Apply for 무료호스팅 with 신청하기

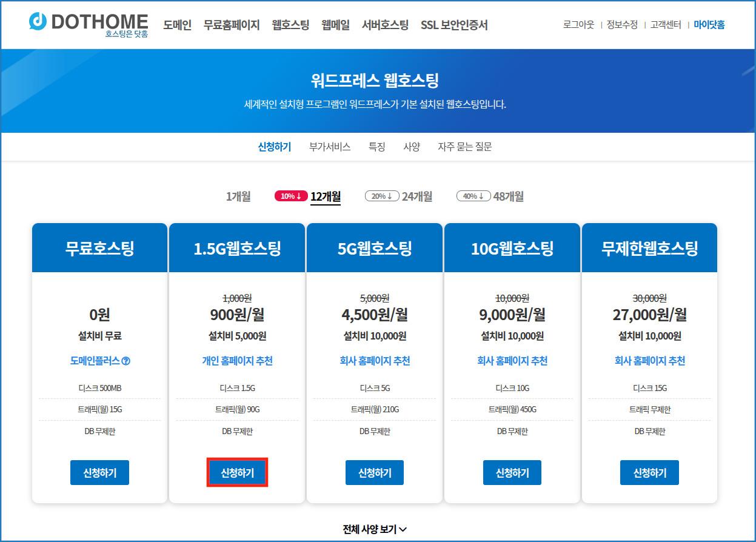(99, 473)
